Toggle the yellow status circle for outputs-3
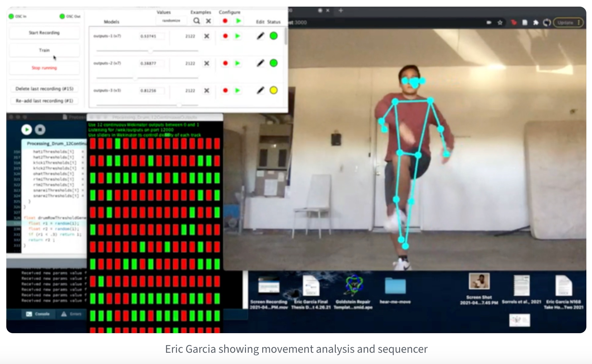Viewport: 592px width, 364px height. point(273,90)
